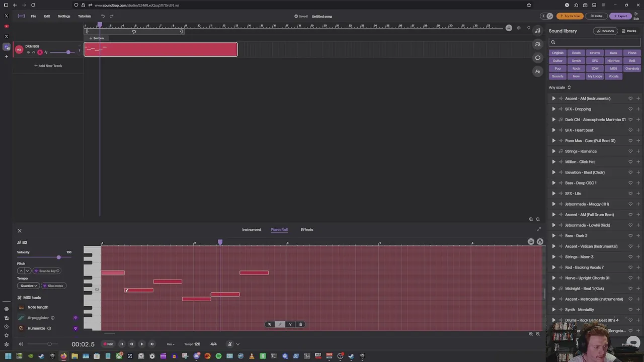Viewport: 644px width, 362px height.
Task: Play the song
Action: pos(142,344)
